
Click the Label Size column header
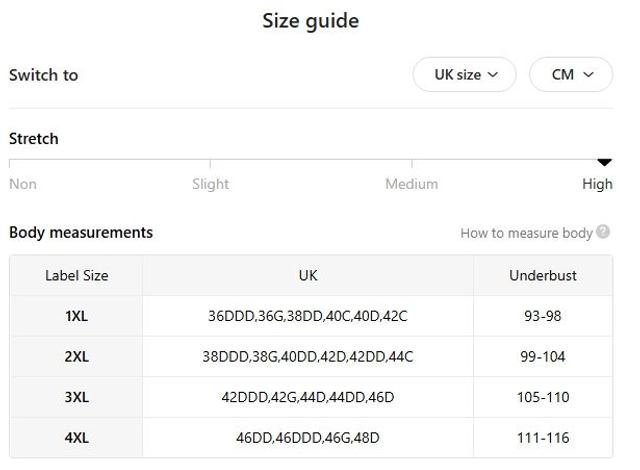click(77, 275)
